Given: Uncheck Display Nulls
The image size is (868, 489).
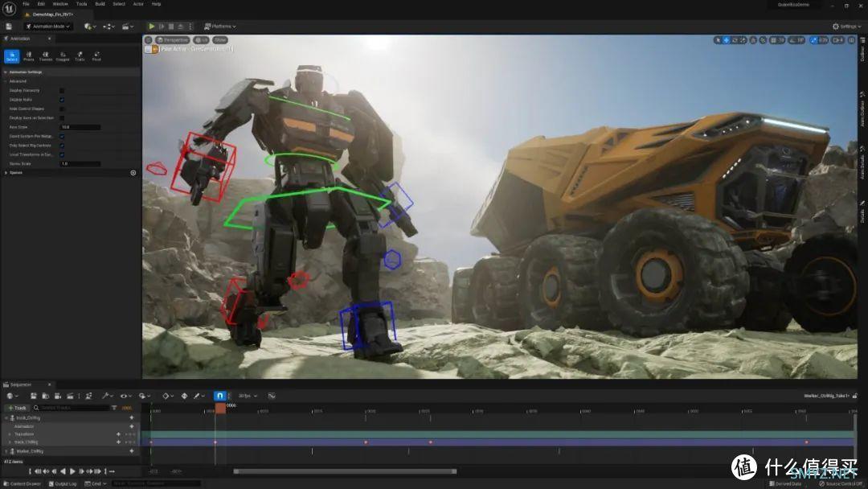Looking at the screenshot, I should click(x=62, y=100).
